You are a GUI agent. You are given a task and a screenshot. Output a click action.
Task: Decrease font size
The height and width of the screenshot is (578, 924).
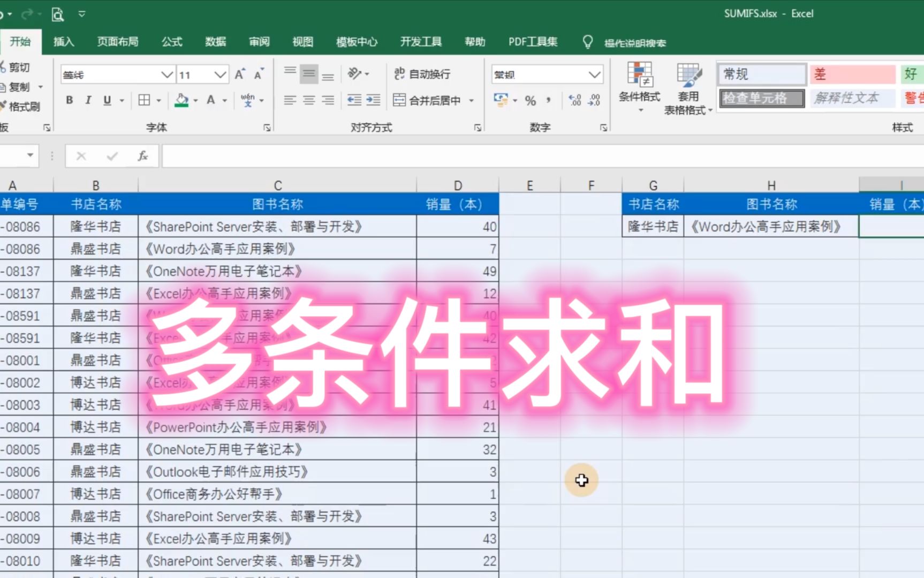(259, 74)
